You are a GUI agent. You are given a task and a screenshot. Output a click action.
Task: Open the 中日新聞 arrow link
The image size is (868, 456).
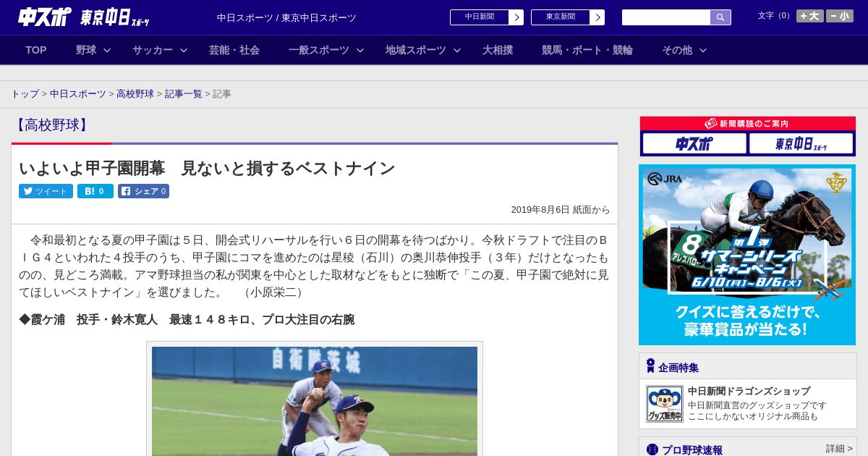[x=486, y=17]
